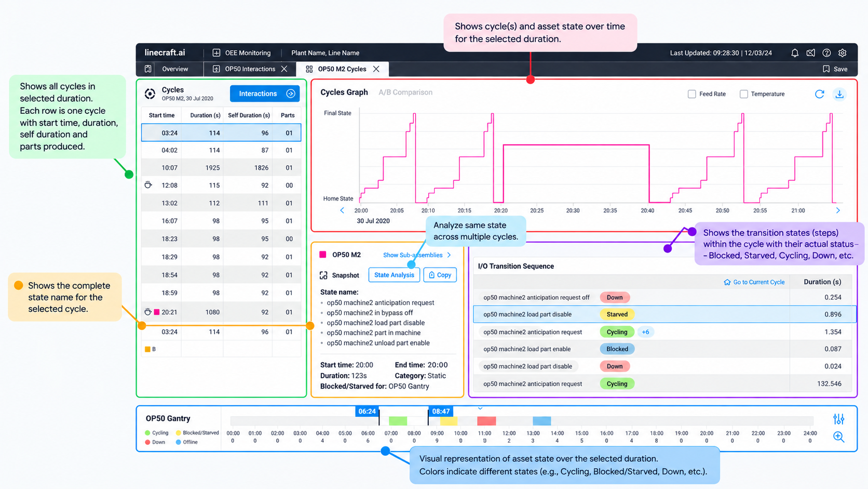Enable the Temperature checkbox
The image size is (868, 489).
[x=743, y=94]
